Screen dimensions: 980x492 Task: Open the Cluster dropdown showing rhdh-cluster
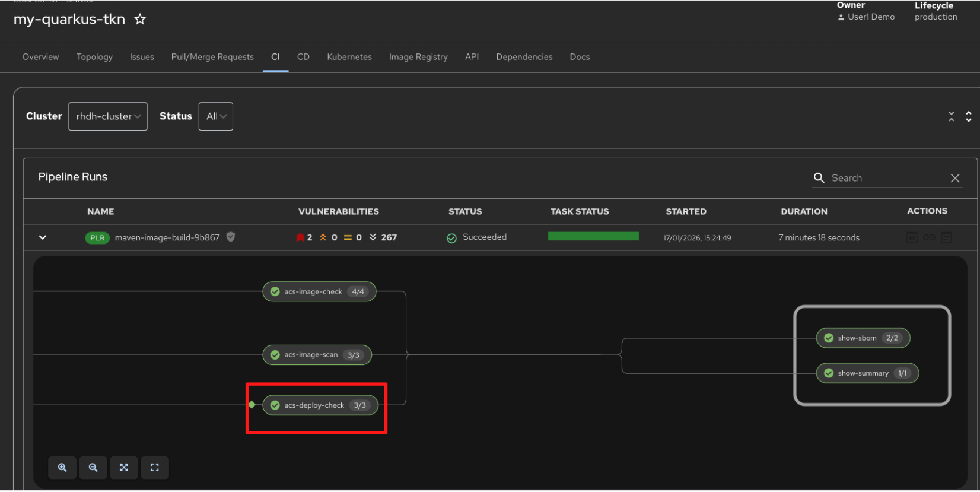click(108, 116)
